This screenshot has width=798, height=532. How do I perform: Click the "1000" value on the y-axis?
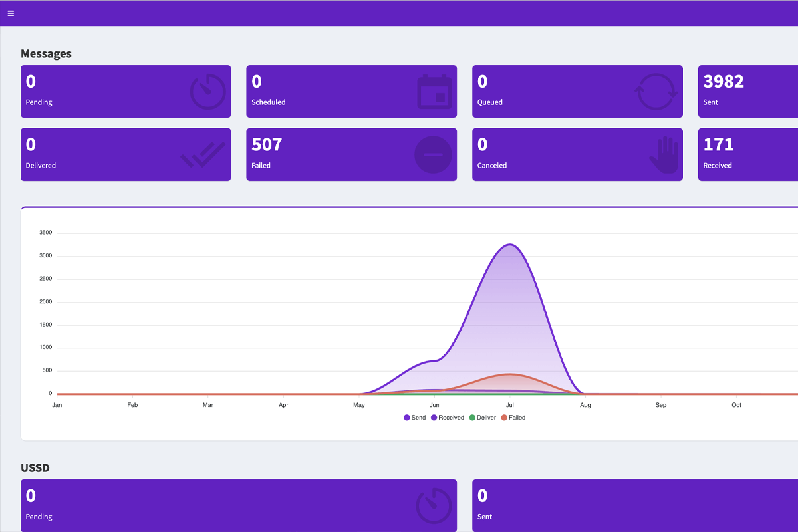(46, 348)
